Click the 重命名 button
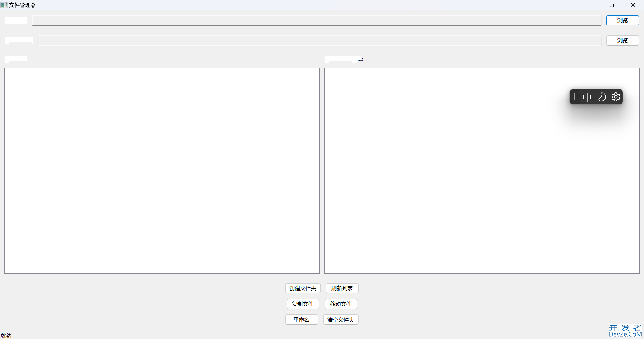 (x=301, y=320)
